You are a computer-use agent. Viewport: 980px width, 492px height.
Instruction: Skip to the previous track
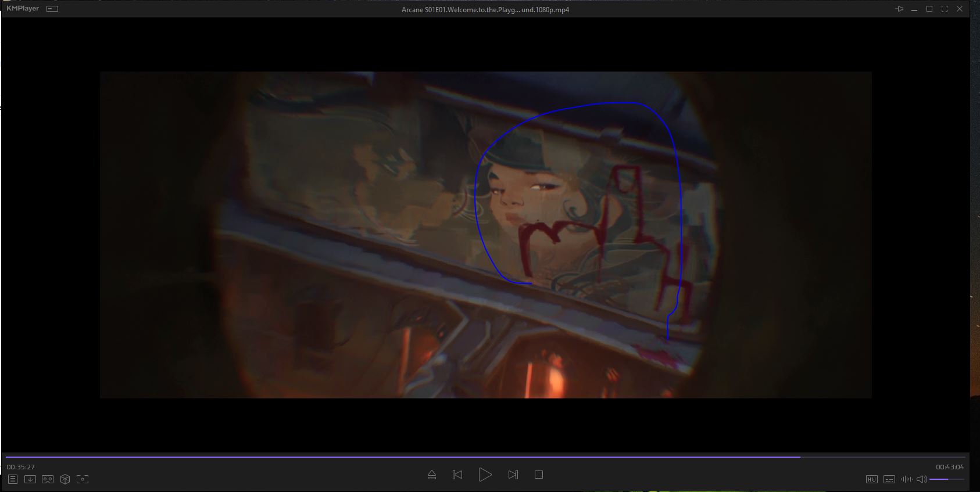pyautogui.click(x=457, y=475)
